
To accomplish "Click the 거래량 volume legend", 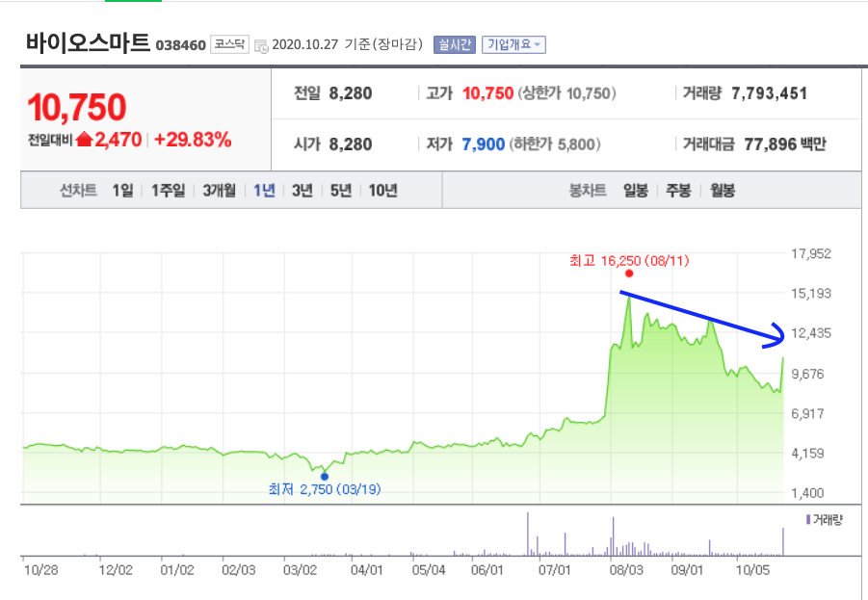I will tap(825, 520).
